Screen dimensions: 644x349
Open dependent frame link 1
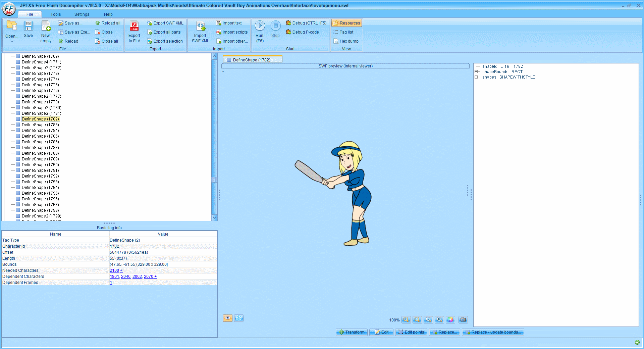point(111,283)
